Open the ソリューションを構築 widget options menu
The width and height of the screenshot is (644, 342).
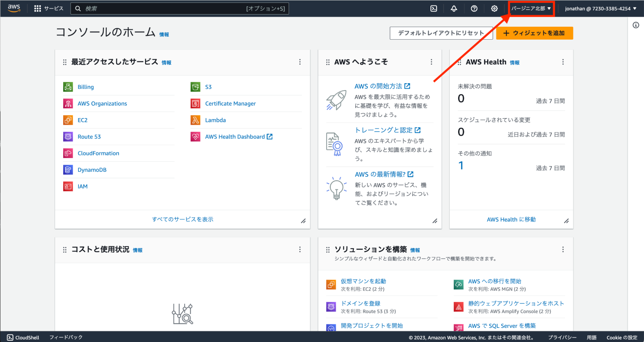click(563, 249)
